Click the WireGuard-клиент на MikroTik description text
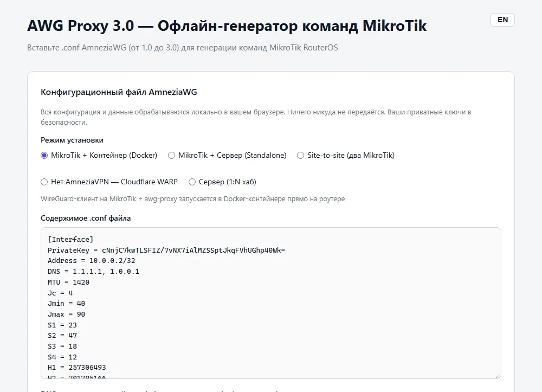Screen dimensions: 542x392 pyautogui.click(x=193, y=199)
